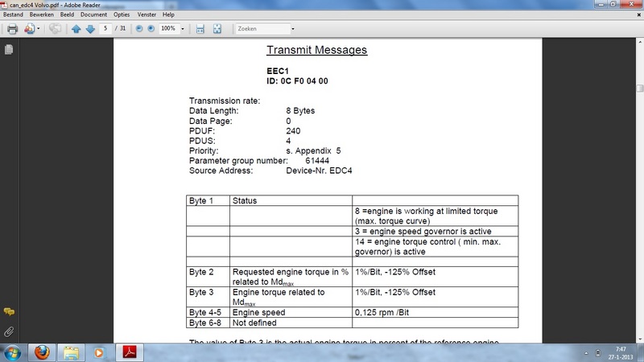
Task: Open the Comments panel in sidebar
Action: [9, 311]
